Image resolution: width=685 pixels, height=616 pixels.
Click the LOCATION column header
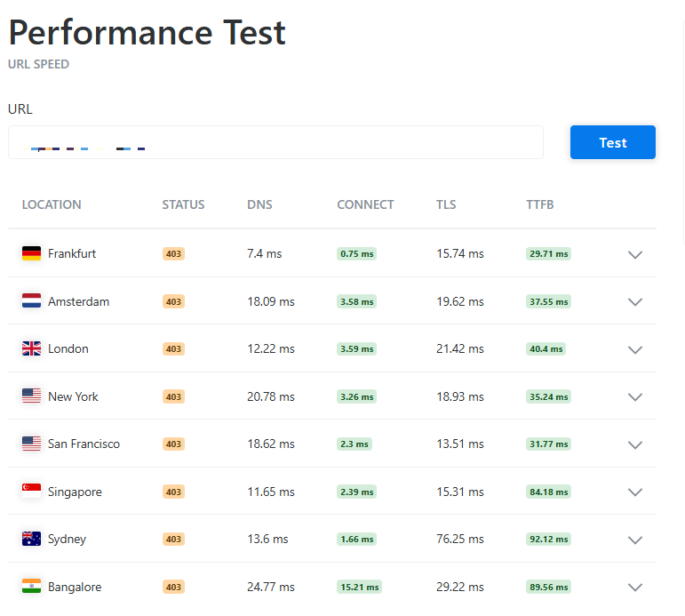[52, 204]
